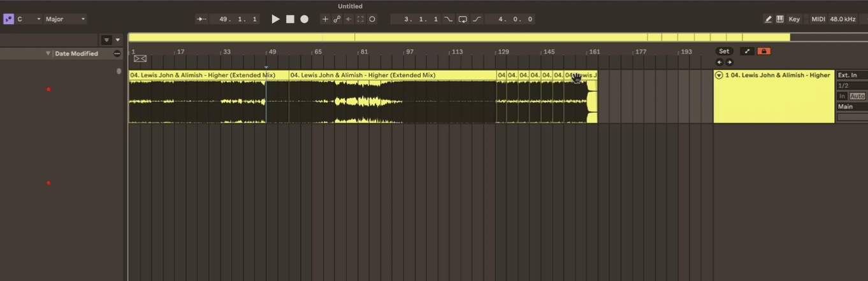Toggle the Automation Mode curve icon
The height and width of the screenshot is (281, 868).
tap(747, 52)
